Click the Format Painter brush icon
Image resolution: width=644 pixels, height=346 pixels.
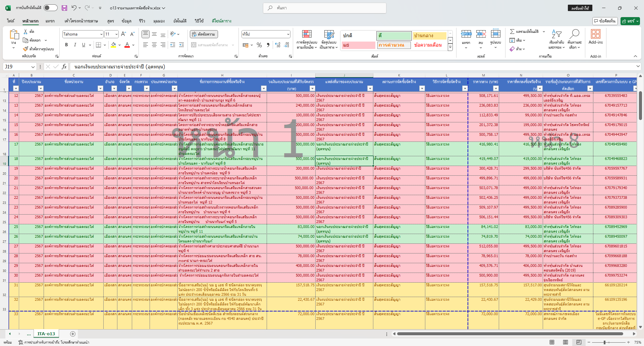[25, 49]
